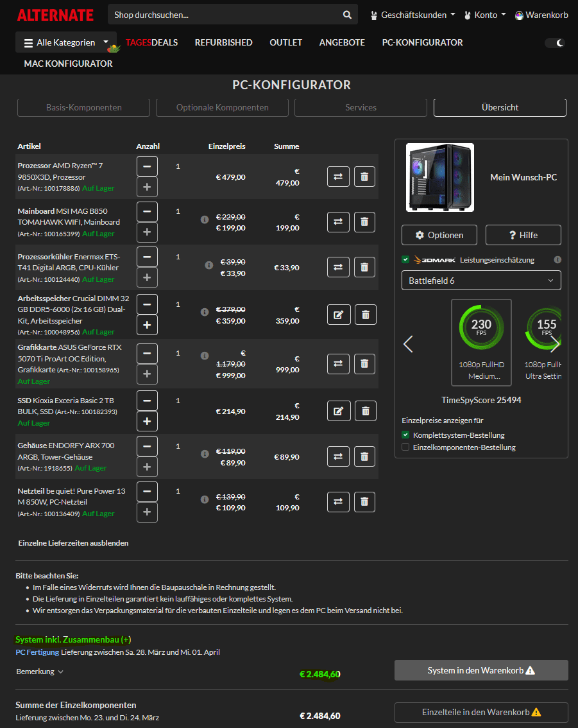Image resolution: width=578 pixels, height=728 pixels.
Task: Delete the Enermax CPU cooler row
Action: (x=364, y=267)
